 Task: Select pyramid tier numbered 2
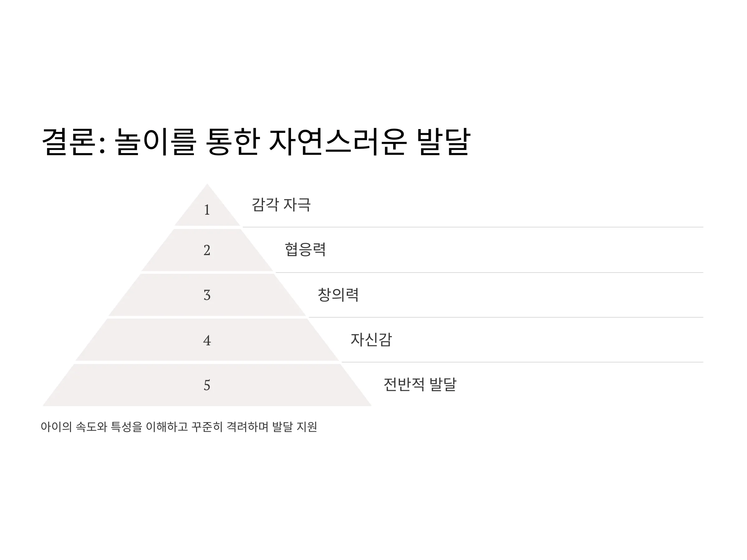click(x=207, y=250)
